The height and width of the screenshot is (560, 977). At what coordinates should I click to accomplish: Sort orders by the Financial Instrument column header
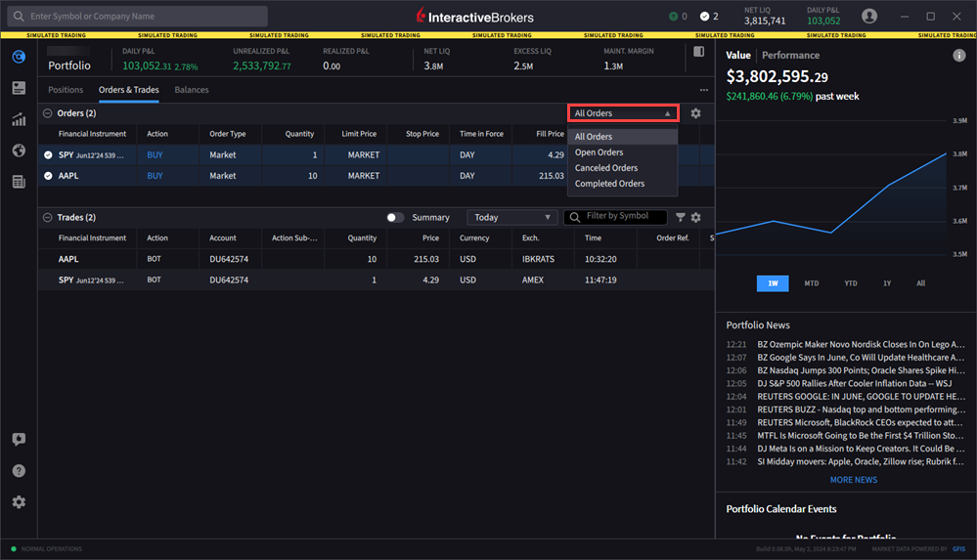(92, 134)
